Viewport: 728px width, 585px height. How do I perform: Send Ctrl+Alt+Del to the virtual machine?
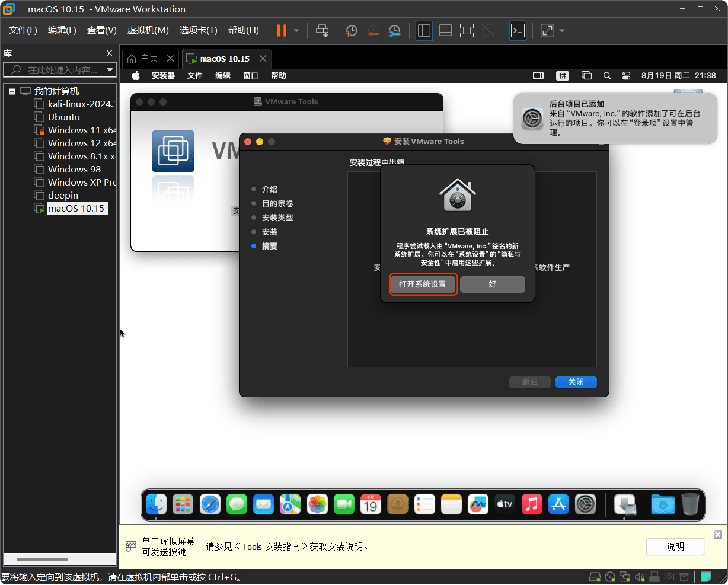tap(322, 30)
